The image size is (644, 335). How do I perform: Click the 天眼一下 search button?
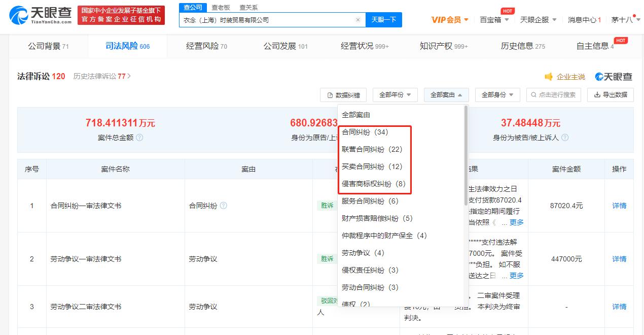pos(383,19)
